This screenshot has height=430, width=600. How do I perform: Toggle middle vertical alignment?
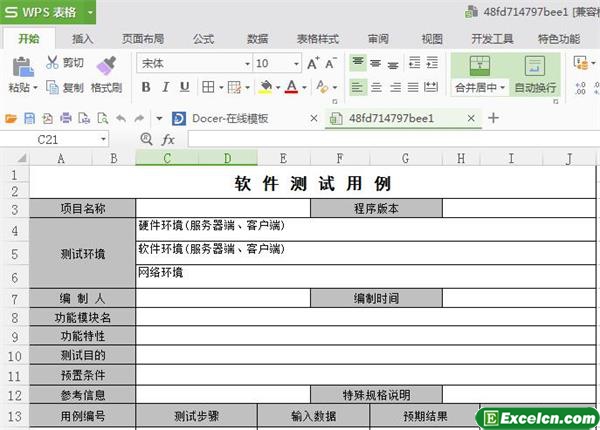[375, 63]
